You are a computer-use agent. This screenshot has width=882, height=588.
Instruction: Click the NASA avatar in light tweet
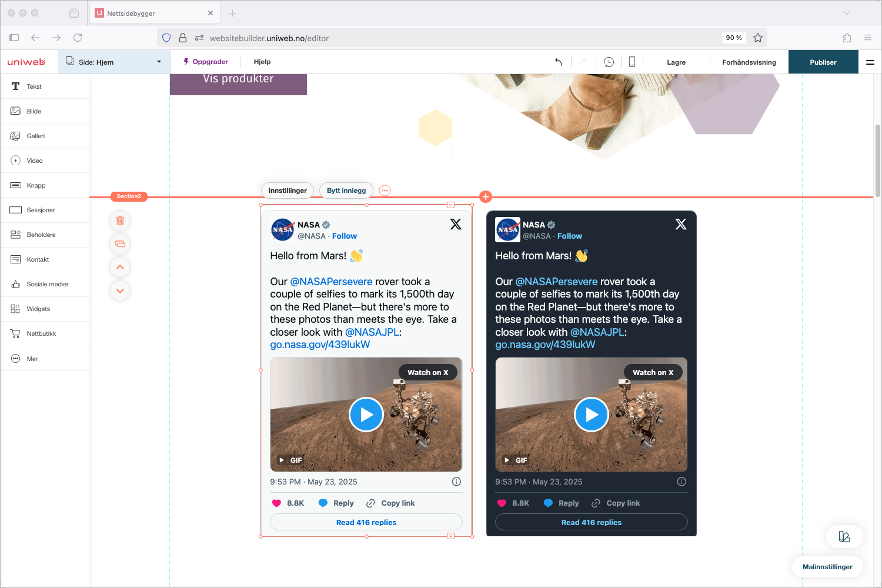coord(282,229)
